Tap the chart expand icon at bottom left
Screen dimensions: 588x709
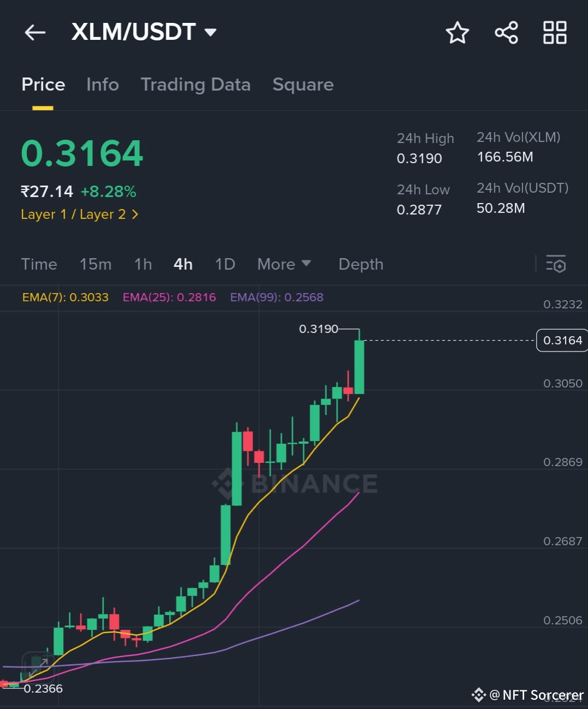pyautogui.click(x=37, y=664)
